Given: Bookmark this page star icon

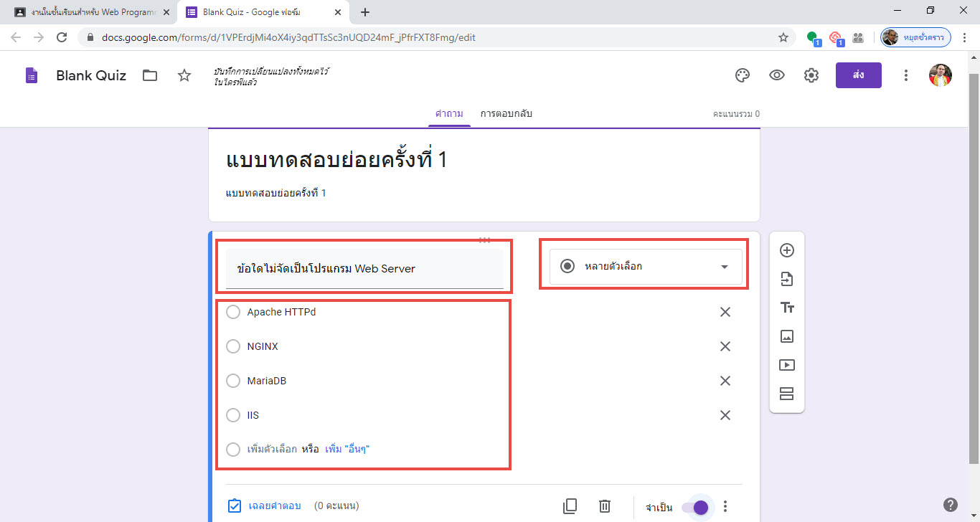Looking at the screenshot, I should 783,37.
